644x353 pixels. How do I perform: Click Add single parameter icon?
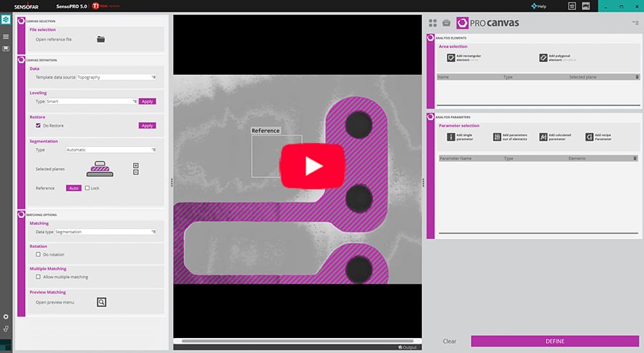451,137
